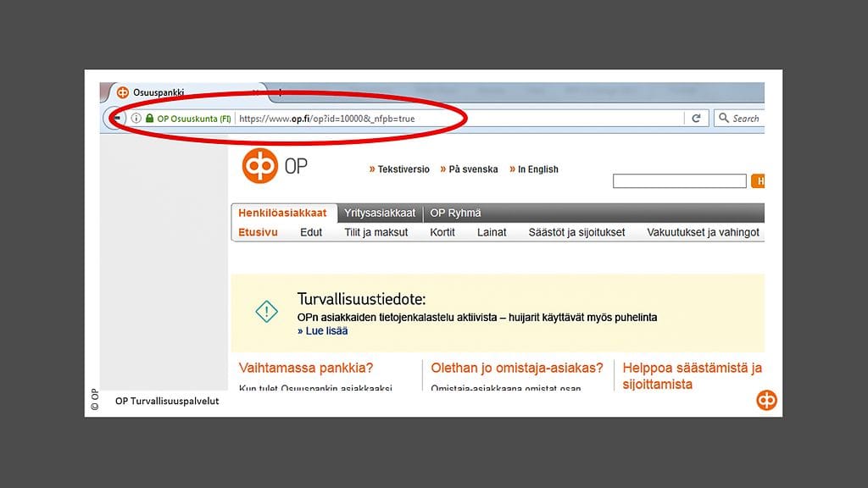Click the orange OP logo at bottom right
This screenshot has width=868, height=488.
coord(765,400)
